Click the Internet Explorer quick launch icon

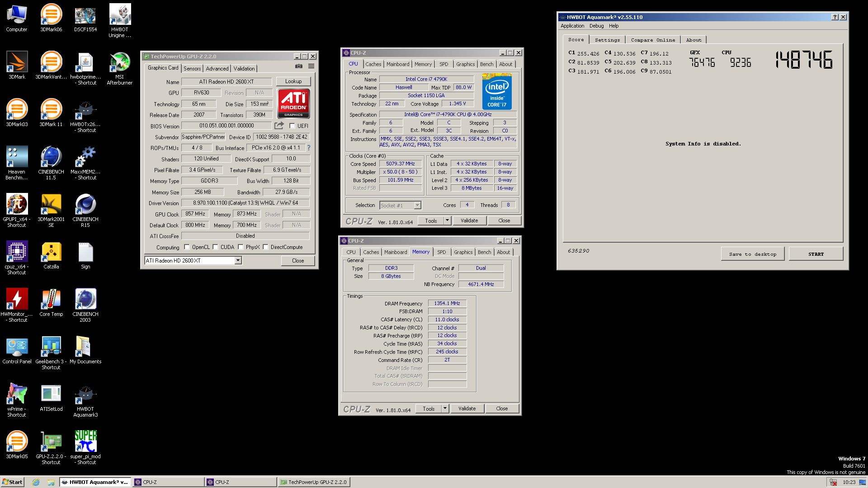coord(36,482)
